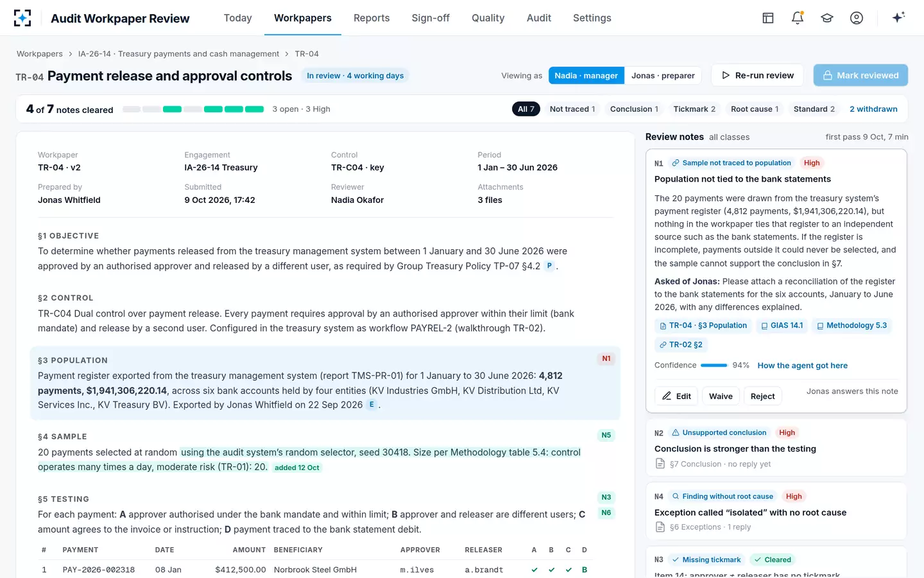Click the document icon under N2 note
The height and width of the screenshot is (578, 924).
pos(660,464)
